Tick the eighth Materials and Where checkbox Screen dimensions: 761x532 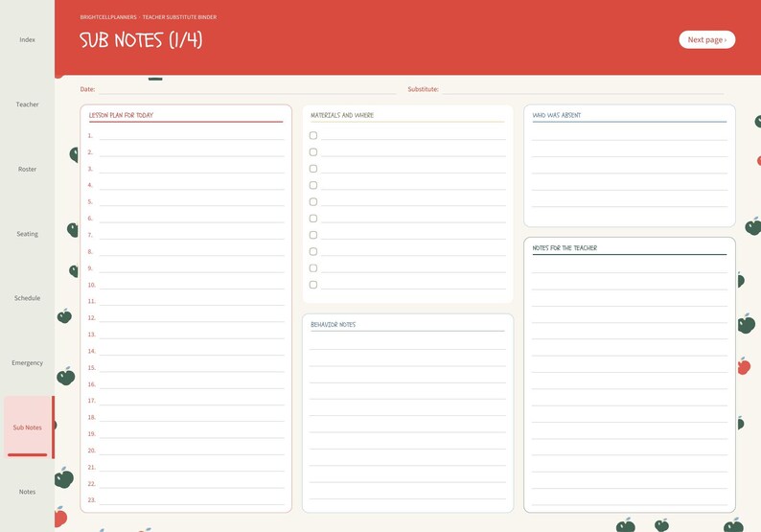point(313,251)
